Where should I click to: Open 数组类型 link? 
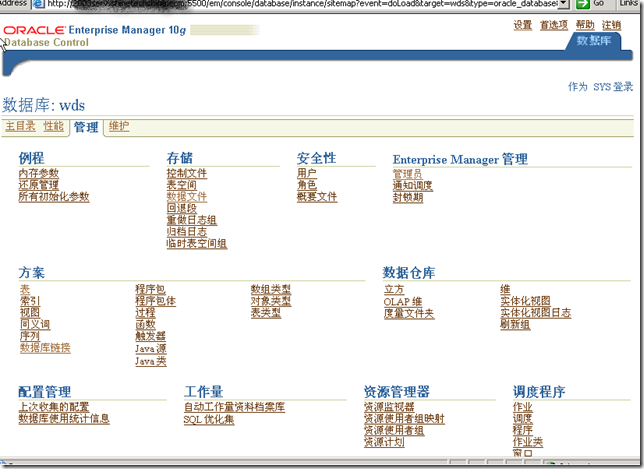(271, 290)
